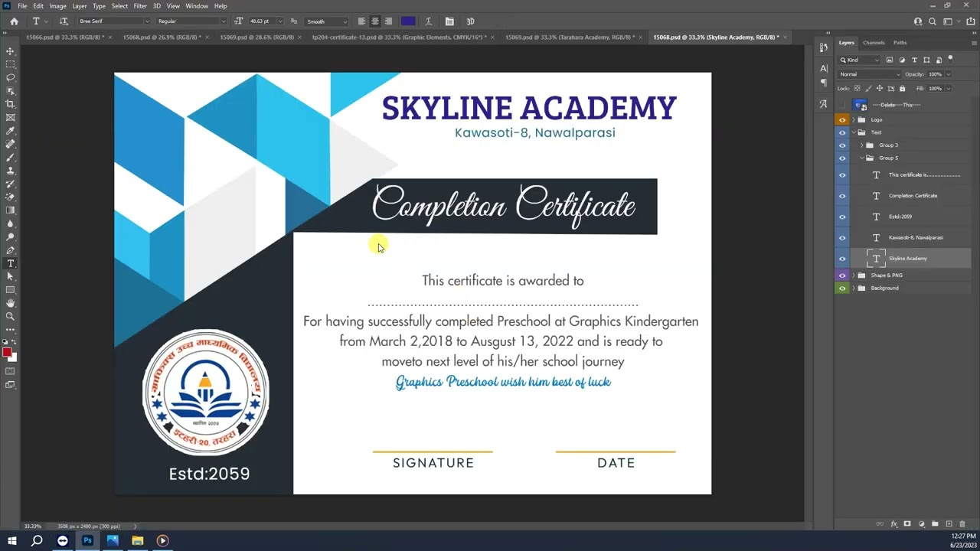Open the anti-aliasing Smooth dropdown
Viewport: 980px width, 551px height.
[327, 21]
